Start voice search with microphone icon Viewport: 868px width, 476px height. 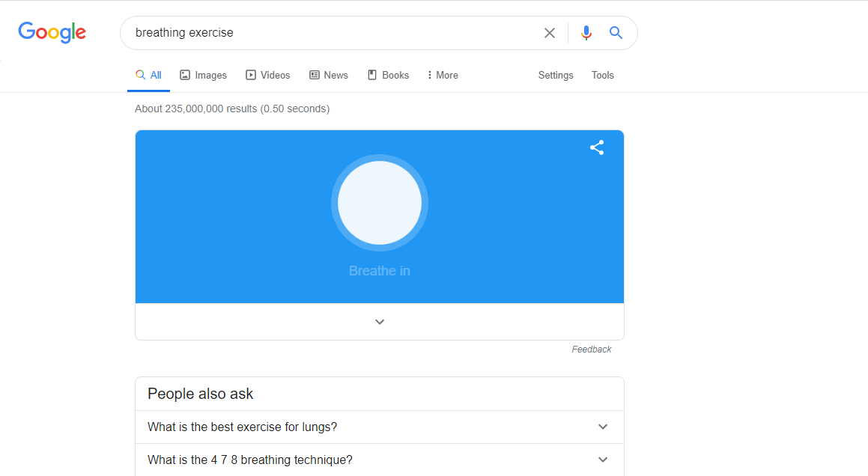(x=586, y=33)
